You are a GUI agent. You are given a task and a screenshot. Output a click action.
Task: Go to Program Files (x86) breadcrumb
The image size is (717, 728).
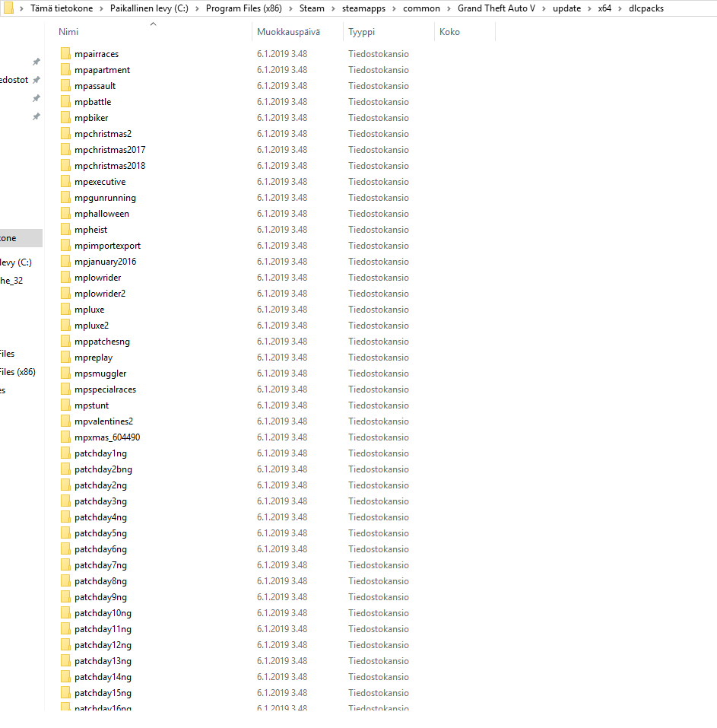point(243,8)
